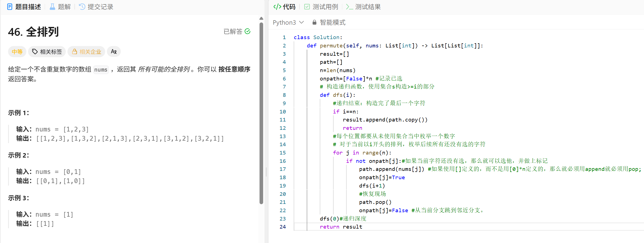Click the Python3 dropdown chevron arrow

(x=301, y=22)
